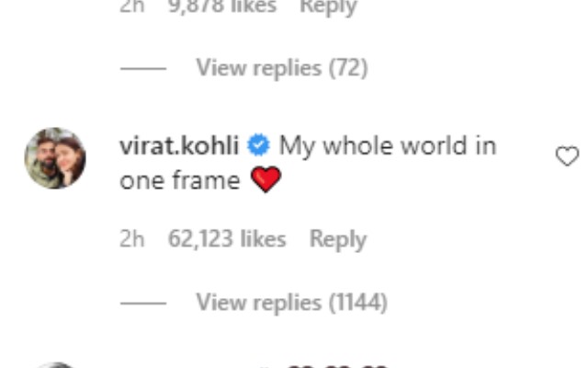View the 62,123 likes list
Viewport: 588px width, 368px height.
pyautogui.click(x=227, y=238)
